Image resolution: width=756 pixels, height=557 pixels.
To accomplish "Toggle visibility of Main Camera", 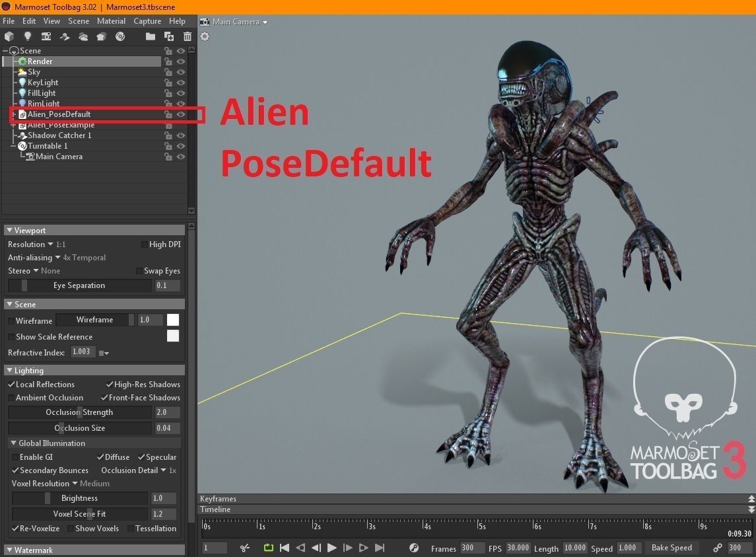I will click(x=181, y=157).
